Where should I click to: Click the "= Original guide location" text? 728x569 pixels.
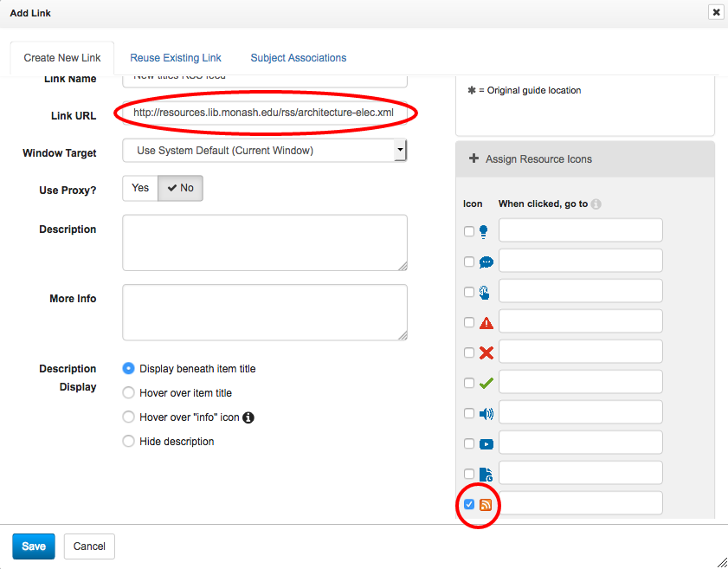[530, 90]
